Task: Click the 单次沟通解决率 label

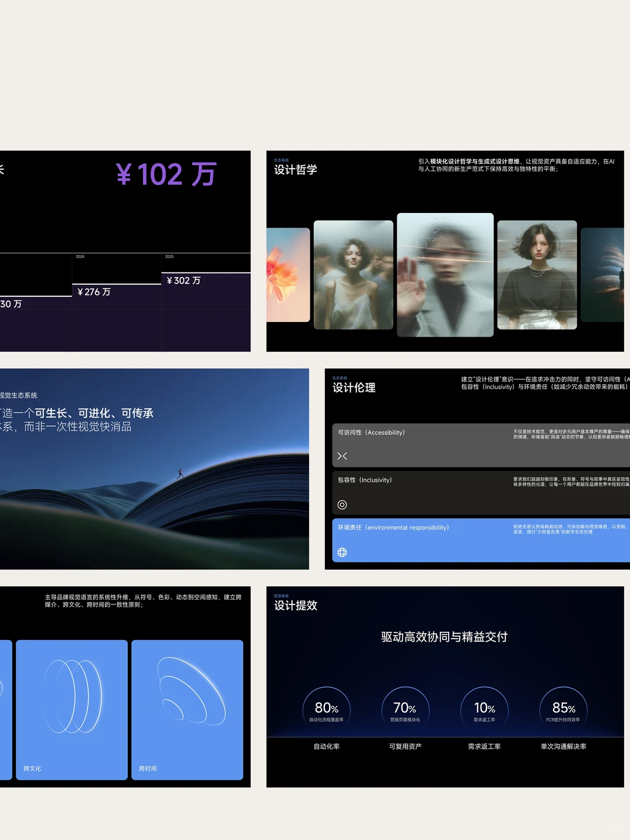Action: click(563, 747)
